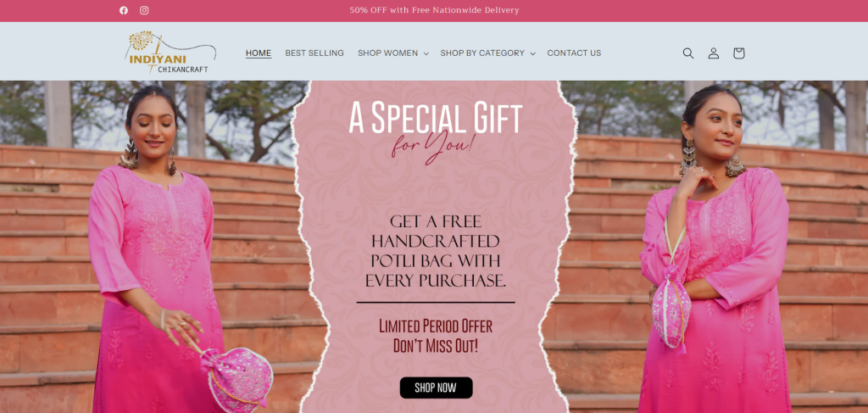View the shopping cart icon
This screenshot has width=868, height=413.
738,53
